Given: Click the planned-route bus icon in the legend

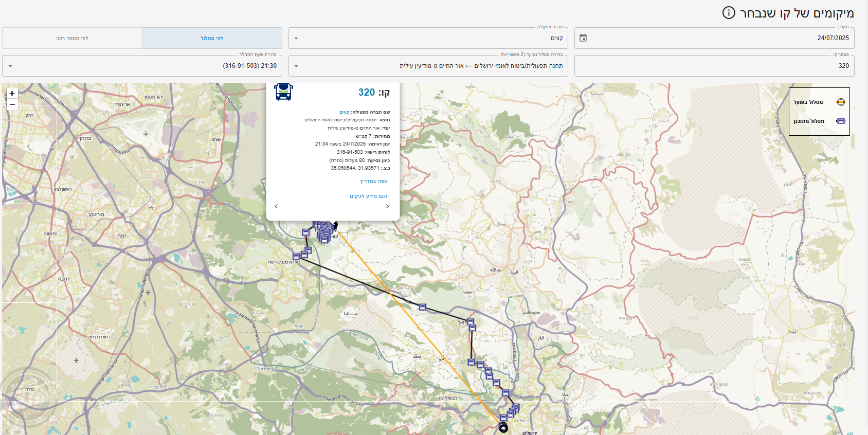Looking at the screenshot, I should (840, 121).
